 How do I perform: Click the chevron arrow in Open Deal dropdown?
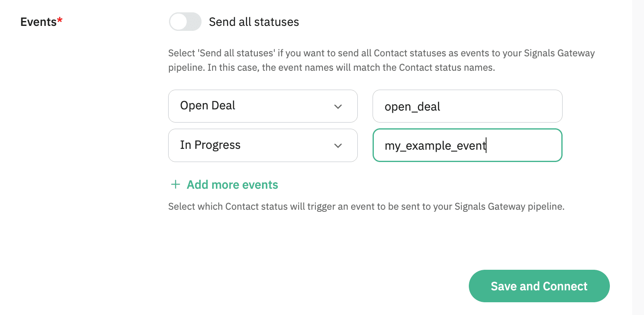click(338, 107)
